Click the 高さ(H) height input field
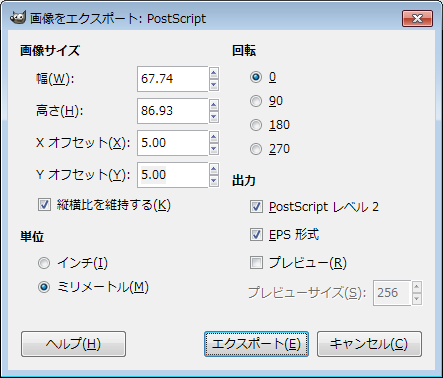443x378 pixels. click(x=173, y=111)
